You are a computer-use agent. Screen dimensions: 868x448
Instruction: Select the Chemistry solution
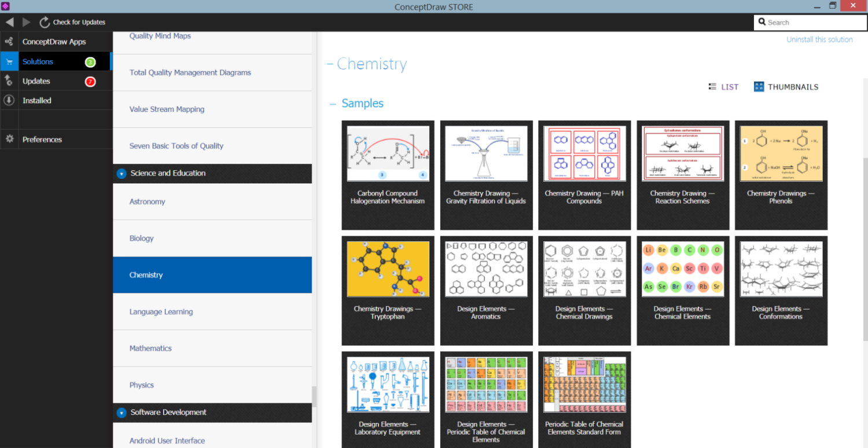tap(212, 275)
